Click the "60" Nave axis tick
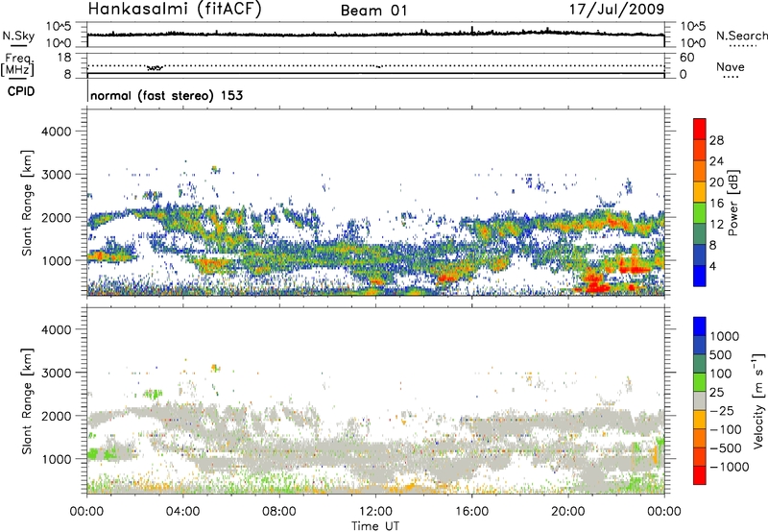Screen dimensions: 768x532 click(686, 58)
